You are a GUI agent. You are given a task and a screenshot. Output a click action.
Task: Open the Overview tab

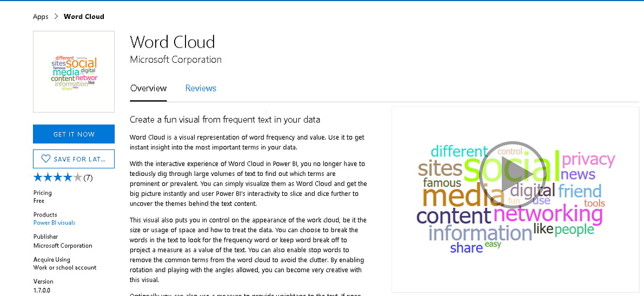[x=148, y=88]
